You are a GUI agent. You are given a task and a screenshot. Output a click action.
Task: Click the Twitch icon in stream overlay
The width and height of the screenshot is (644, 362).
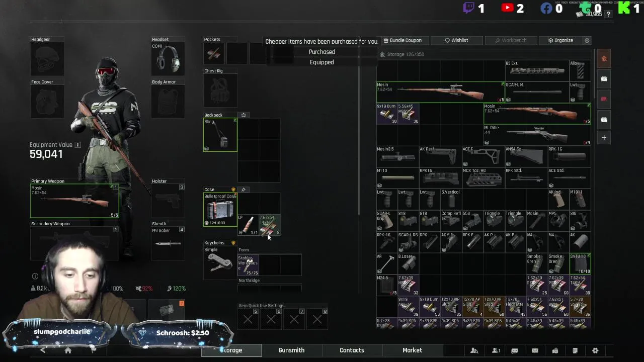[x=468, y=8]
